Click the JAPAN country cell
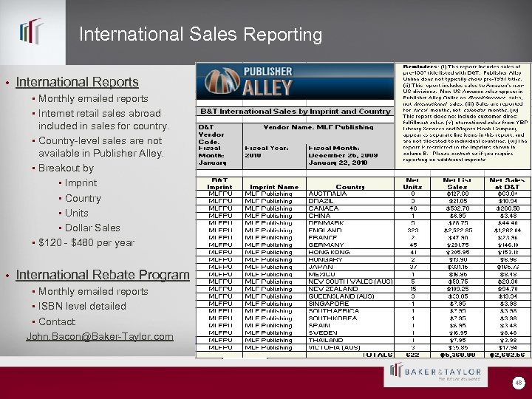This screenshot has width=532, height=399. pos(350,267)
